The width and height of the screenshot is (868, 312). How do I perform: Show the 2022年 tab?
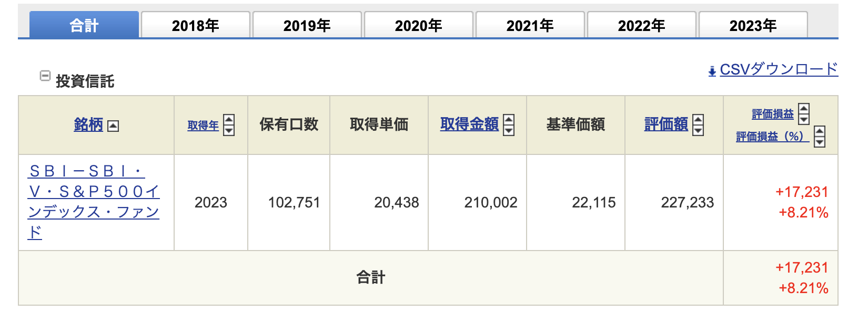pyautogui.click(x=641, y=25)
